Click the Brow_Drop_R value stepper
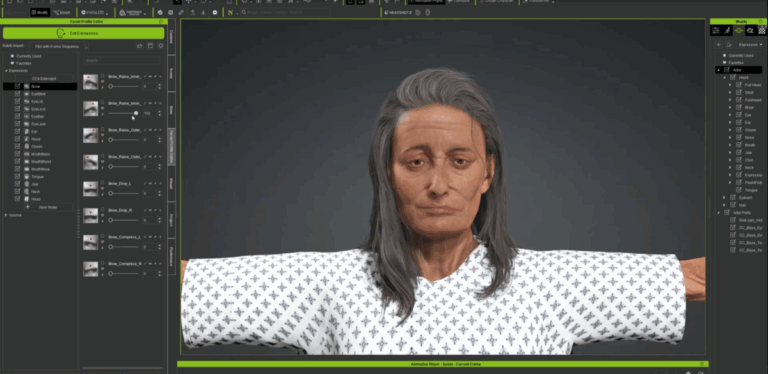Screen dimensions: 768x374 click(159, 220)
